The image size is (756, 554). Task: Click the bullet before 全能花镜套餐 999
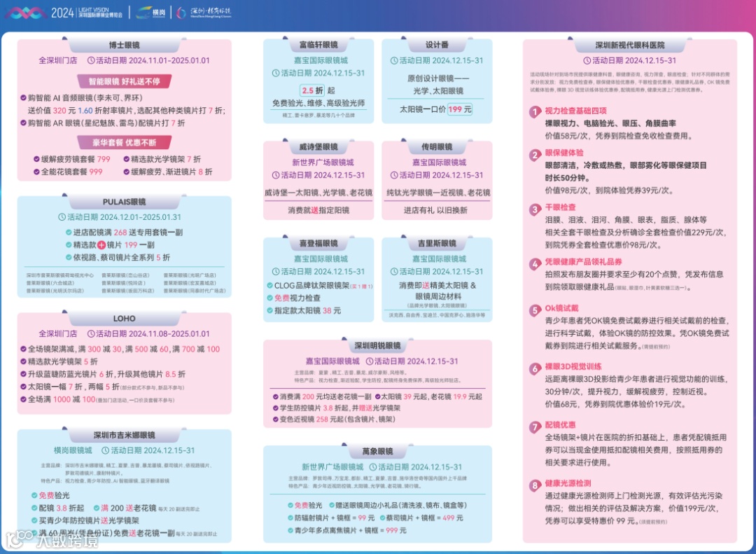pyautogui.click(x=36, y=172)
